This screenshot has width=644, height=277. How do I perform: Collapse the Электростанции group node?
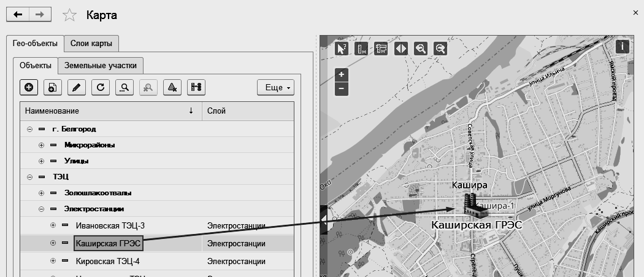(41, 209)
